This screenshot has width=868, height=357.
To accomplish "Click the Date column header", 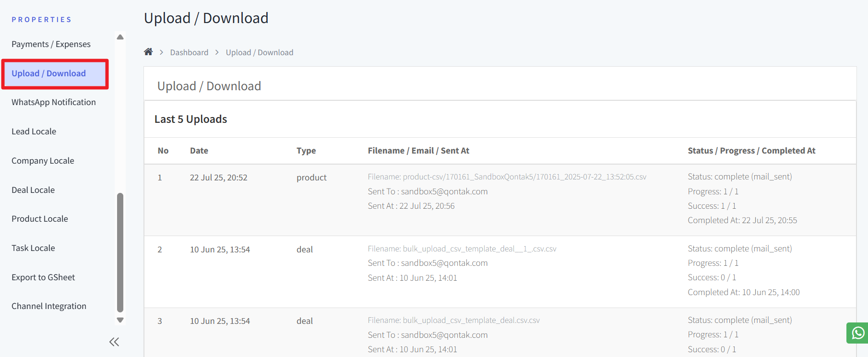I will (199, 151).
